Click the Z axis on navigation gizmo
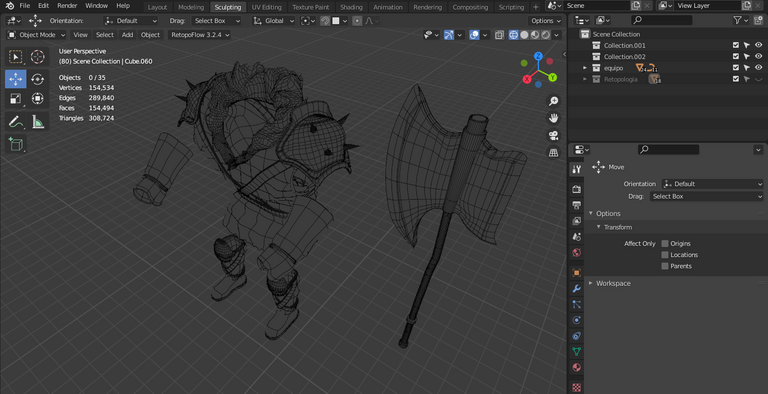This screenshot has width=768, height=394. coord(538,56)
